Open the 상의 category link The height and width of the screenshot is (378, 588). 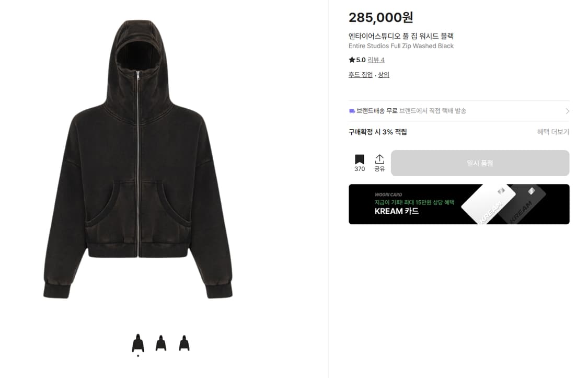(x=383, y=75)
